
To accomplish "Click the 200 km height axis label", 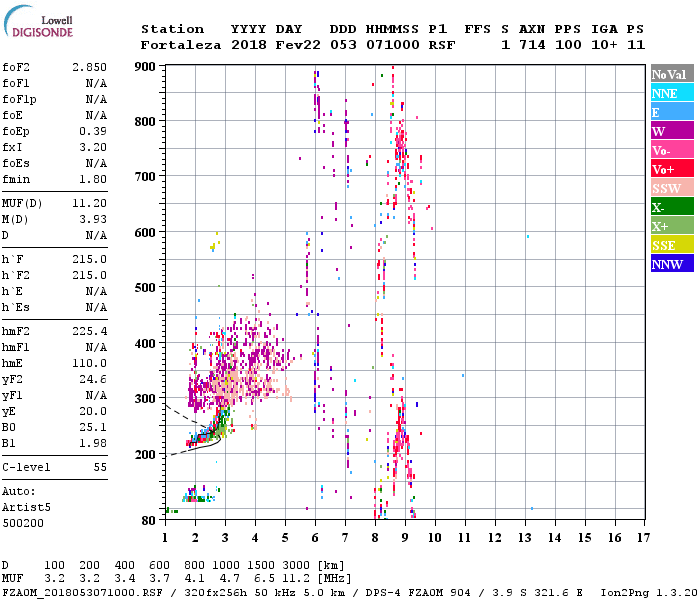I will pos(145,454).
